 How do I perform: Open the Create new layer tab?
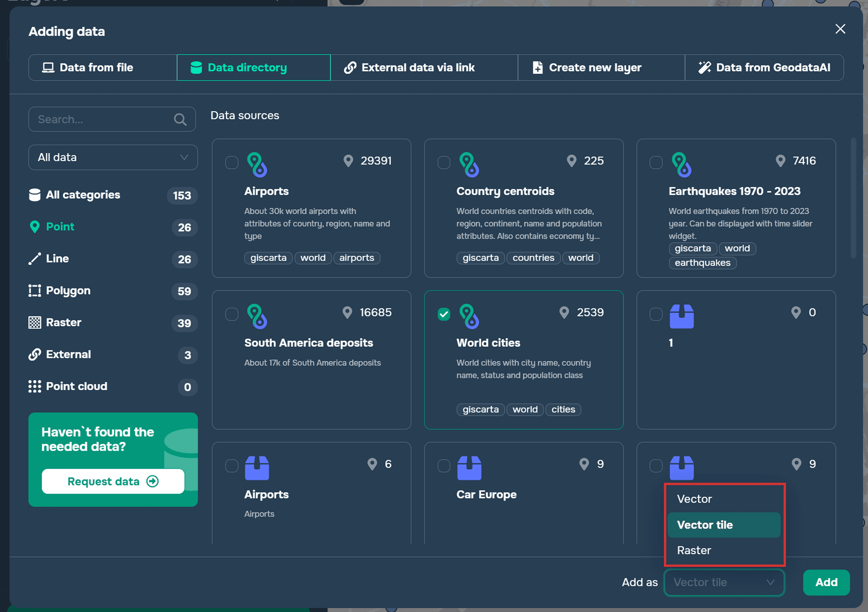(601, 67)
